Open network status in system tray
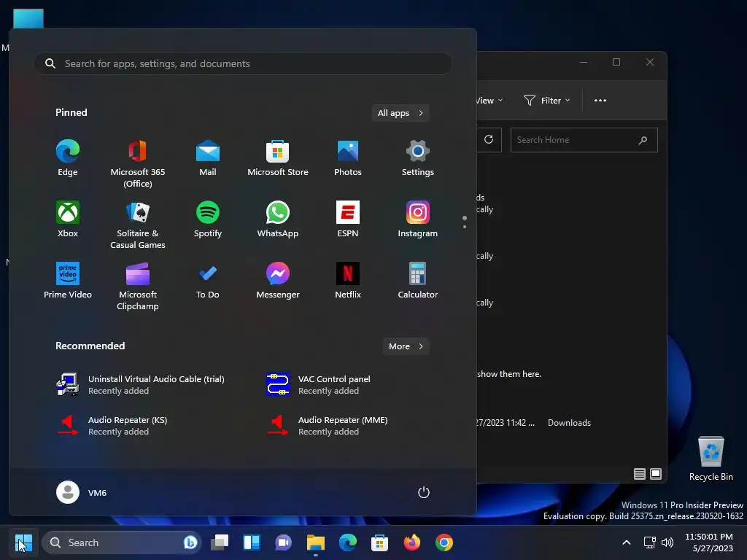The width and height of the screenshot is (747, 560). click(x=649, y=542)
